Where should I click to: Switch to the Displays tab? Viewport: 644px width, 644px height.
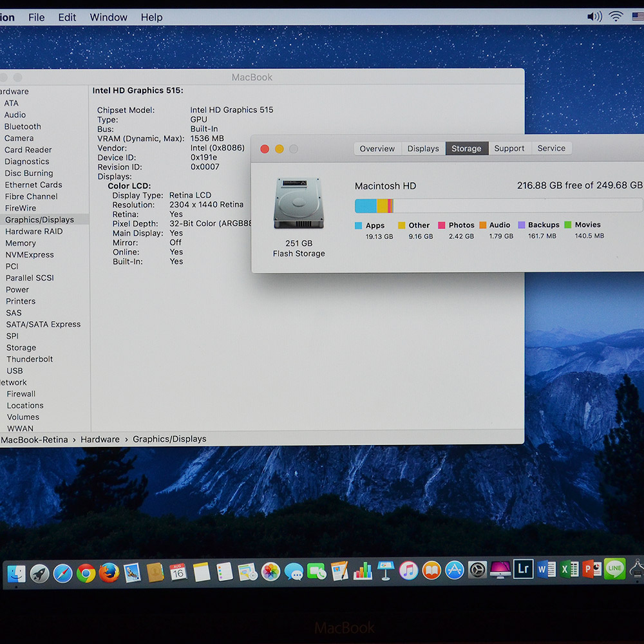coord(423,149)
